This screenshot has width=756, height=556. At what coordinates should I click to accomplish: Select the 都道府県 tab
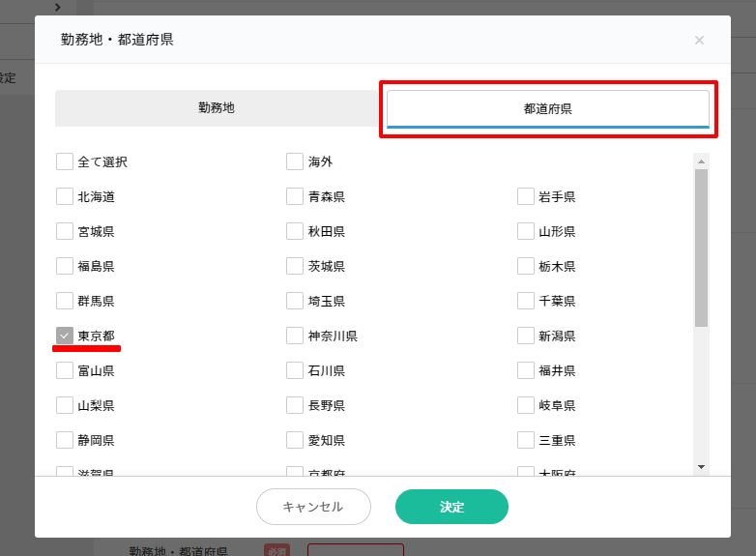[x=547, y=108]
